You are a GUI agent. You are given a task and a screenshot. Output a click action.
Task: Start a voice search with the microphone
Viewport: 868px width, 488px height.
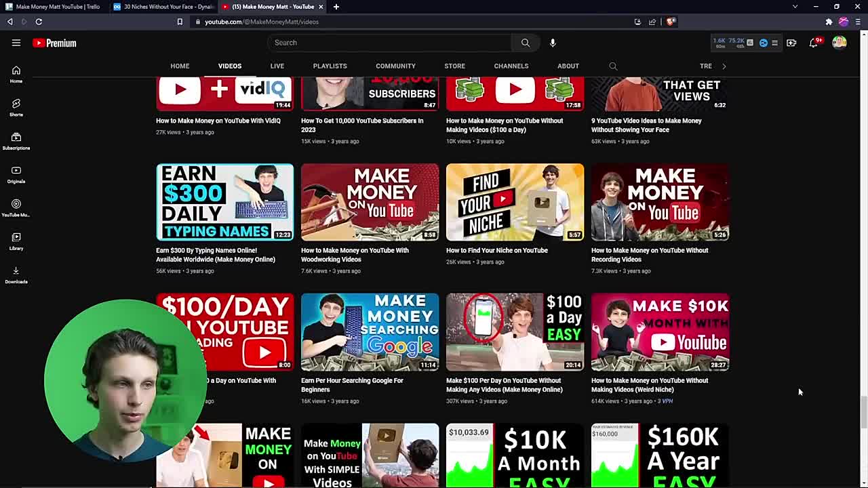[x=553, y=43]
